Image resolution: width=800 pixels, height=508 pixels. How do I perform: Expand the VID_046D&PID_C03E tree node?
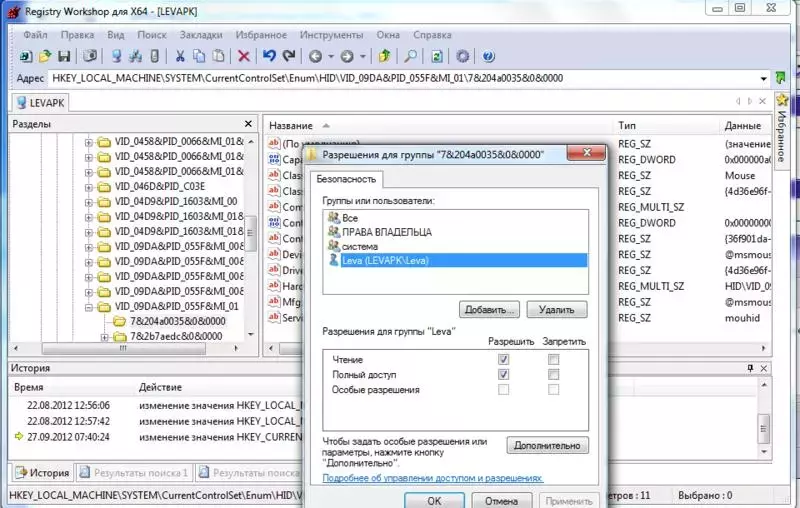pyautogui.click(x=89, y=187)
